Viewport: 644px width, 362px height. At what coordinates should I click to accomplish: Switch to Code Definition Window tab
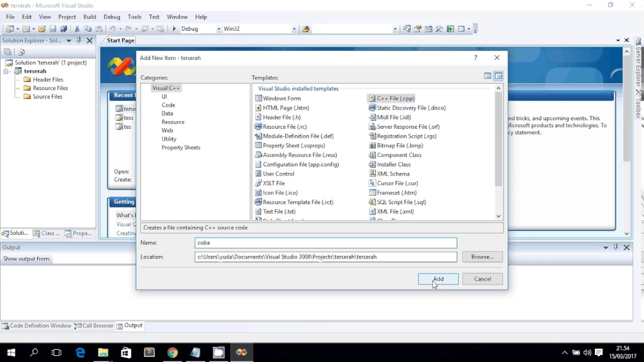pos(36,326)
